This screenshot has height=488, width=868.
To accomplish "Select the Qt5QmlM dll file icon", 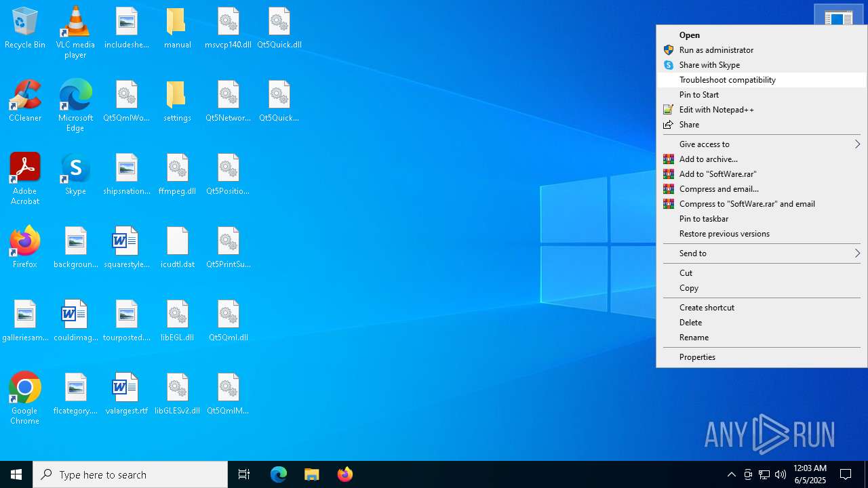I will pos(228,394).
